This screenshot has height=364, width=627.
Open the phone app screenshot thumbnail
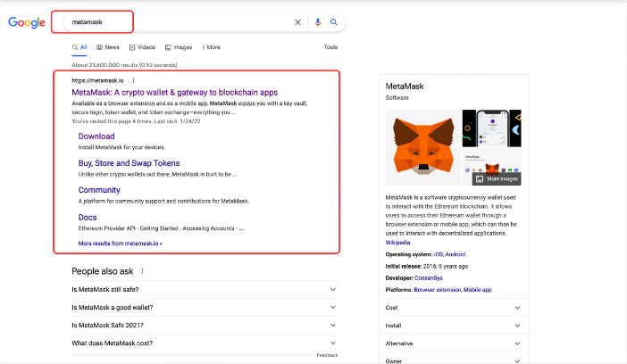click(492, 128)
